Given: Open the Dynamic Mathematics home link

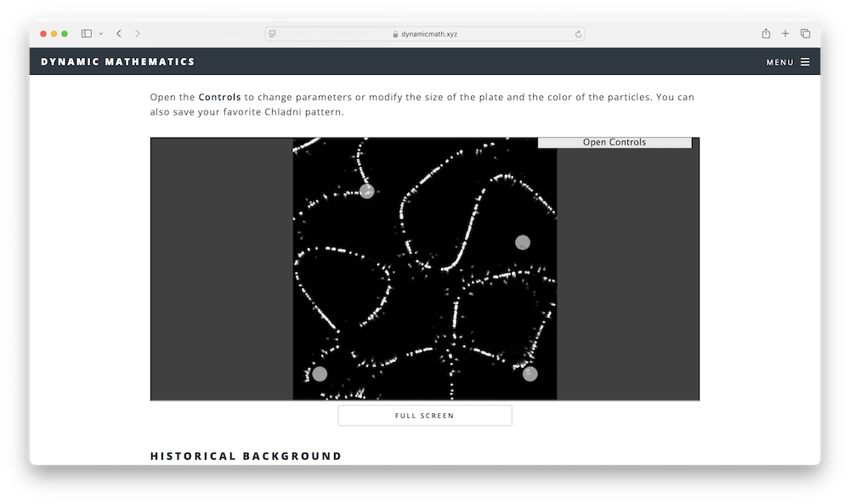Looking at the screenshot, I should pos(117,62).
